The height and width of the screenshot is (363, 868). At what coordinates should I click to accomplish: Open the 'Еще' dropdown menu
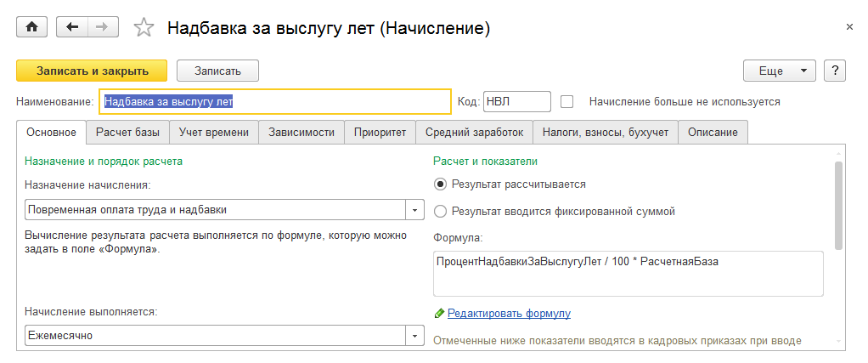(779, 71)
